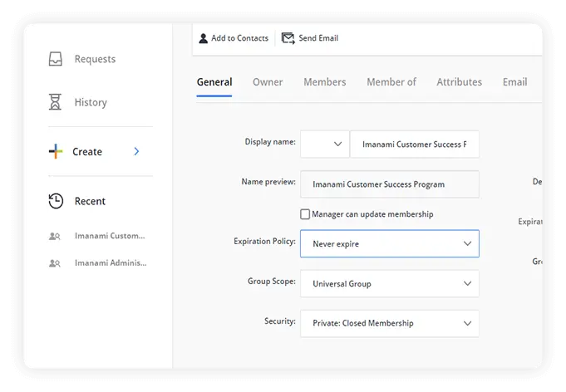
Task: Click group icon beside Imanami Custom… entry
Action: coord(55,236)
